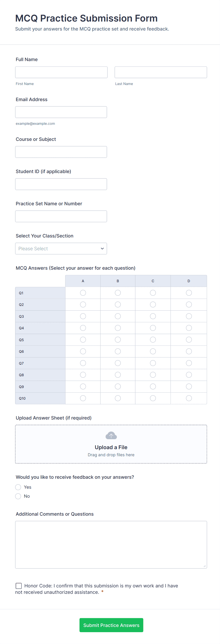This screenshot has height=644, width=220.
Task: Select answer B for Q6
Action: [x=118, y=351]
